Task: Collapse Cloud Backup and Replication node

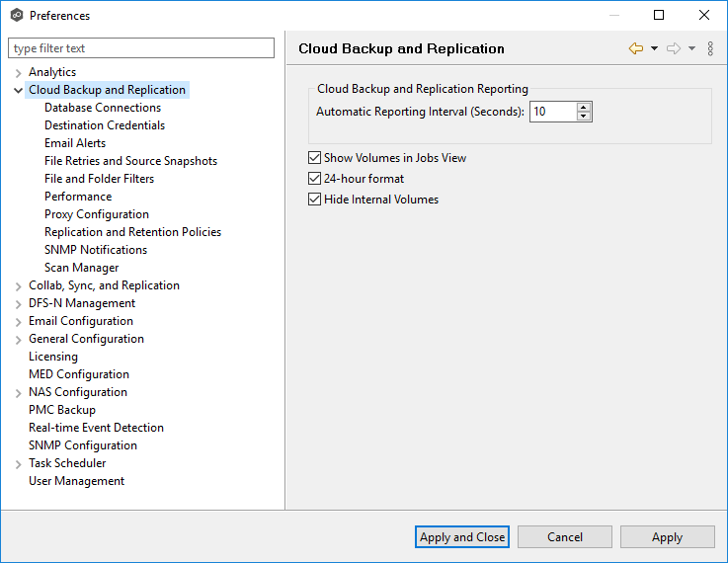Action: point(18,90)
